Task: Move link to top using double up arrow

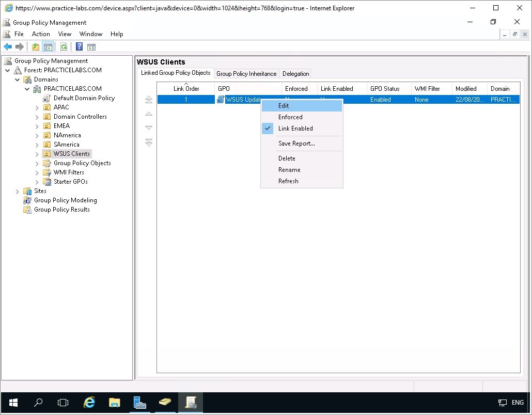Action: (x=149, y=100)
